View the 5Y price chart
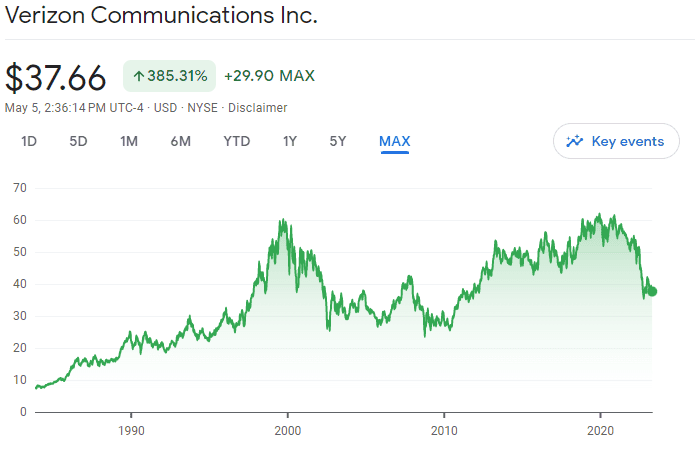The height and width of the screenshot is (456, 695). pyautogui.click(x=338, y=141)
